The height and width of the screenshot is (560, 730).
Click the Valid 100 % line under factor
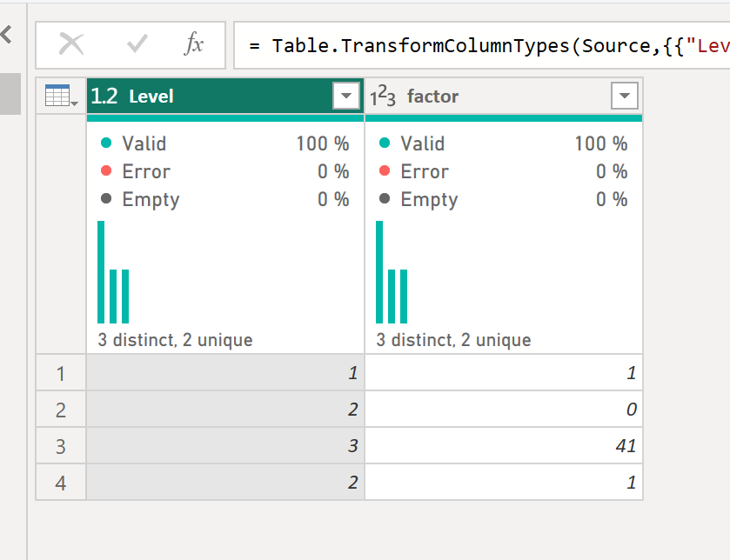503,143
